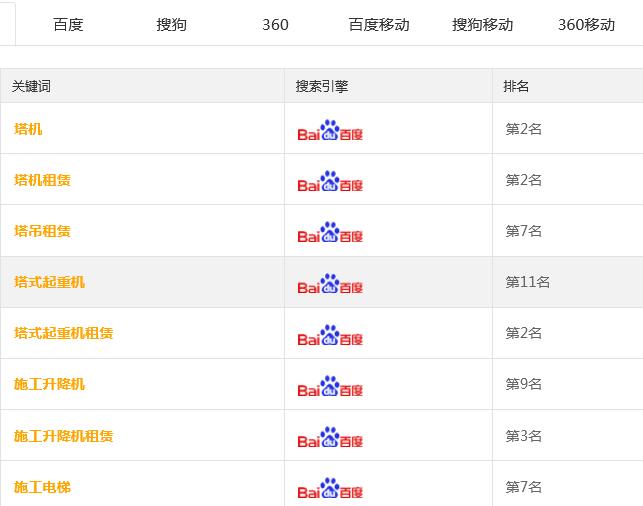Screen dimensions: 643x506
Task: Click the Baidu logo in 施工升降机 row
Action: pos(330,386)
